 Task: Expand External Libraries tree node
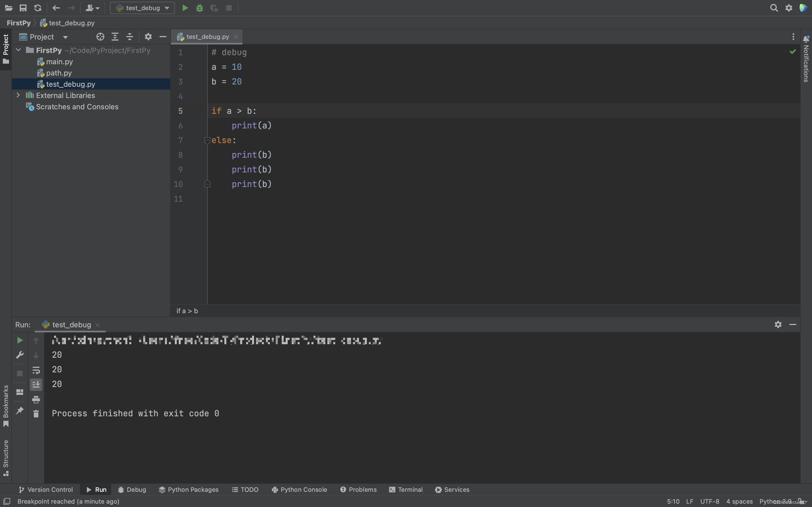pyautogui.click(x=18, y=95)
